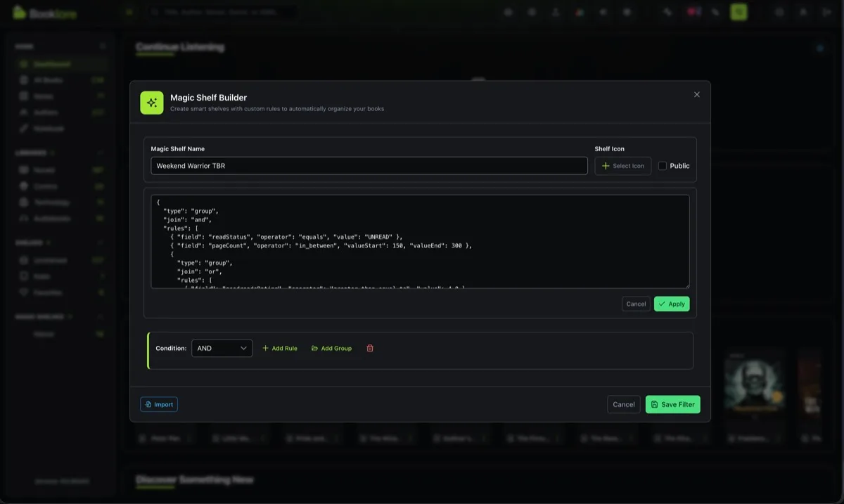Click inside the JSON rules editor
Image resolution: width=844 pixels, height=504 pixels.
pyautogui.click(x=420, y=241)
